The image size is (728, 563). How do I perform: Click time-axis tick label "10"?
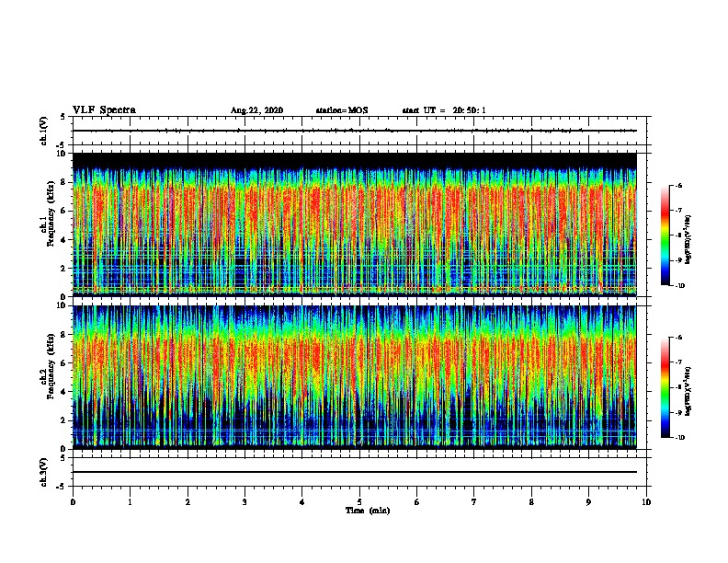[x=646, y=502]
